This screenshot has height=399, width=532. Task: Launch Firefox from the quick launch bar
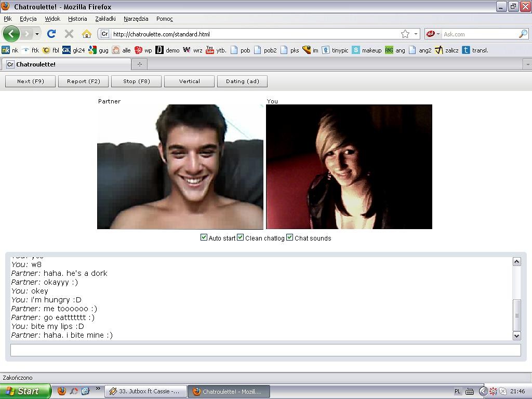pos(61,391)
